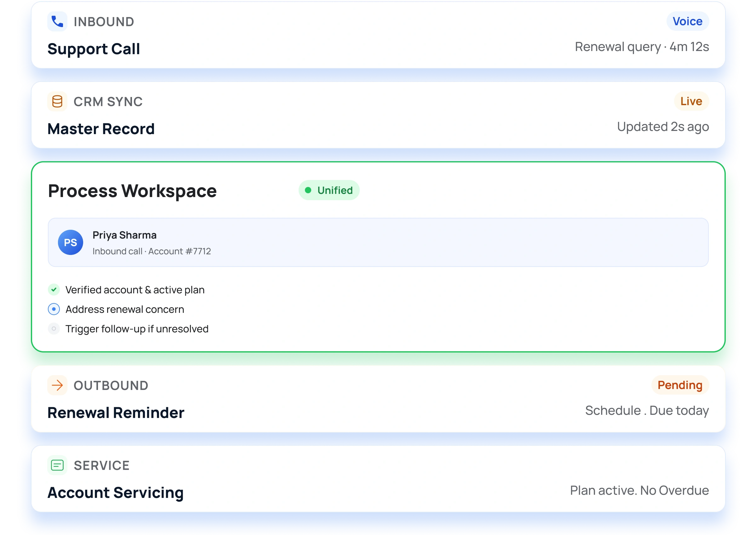Click the Voice badge
Image resolution: width=756 pixels, height=535 pixels.
pos(687,21)
